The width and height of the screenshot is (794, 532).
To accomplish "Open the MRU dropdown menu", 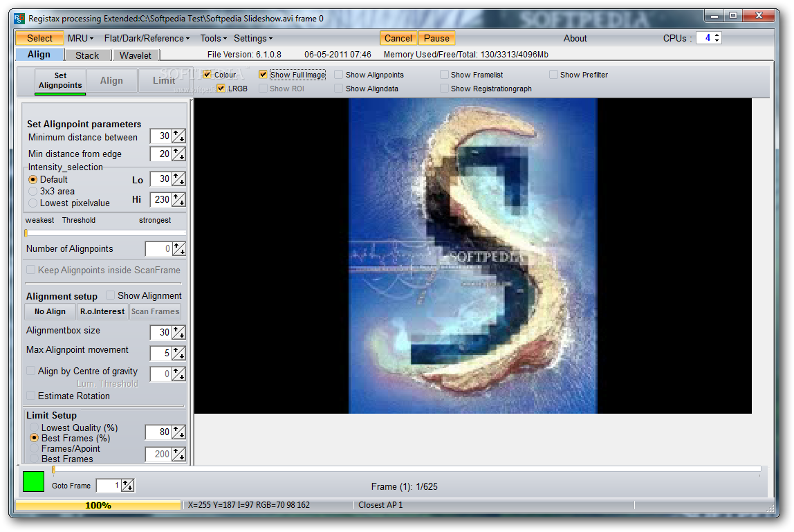I will click(x=80, y=39).
